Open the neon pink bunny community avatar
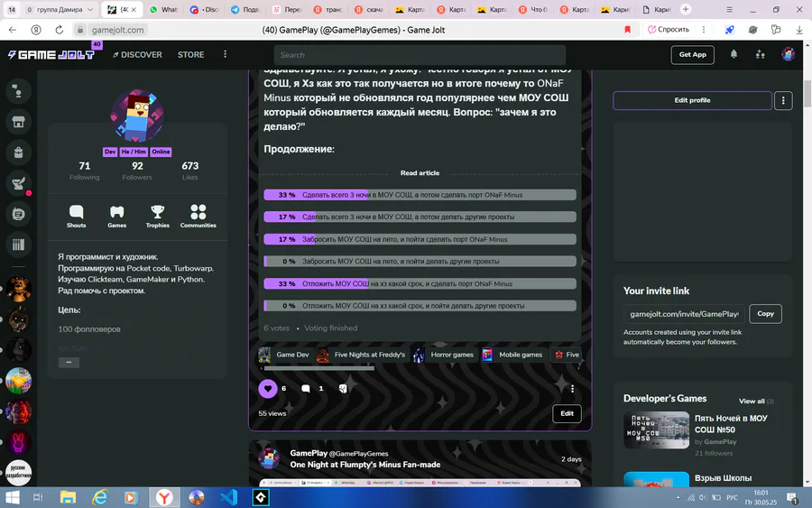The width and height of the screenshot is (812, 508). pos(18,443)
